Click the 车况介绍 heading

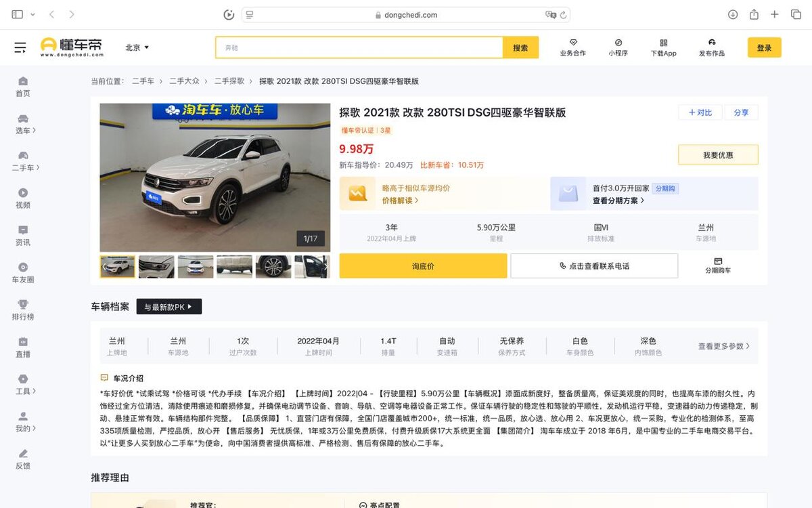coord(128,379)
